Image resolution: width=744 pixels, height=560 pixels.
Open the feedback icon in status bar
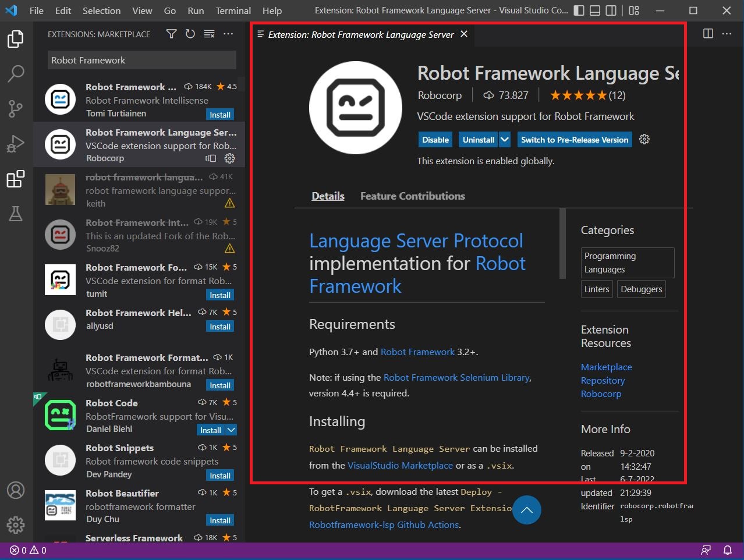point(706,550)
